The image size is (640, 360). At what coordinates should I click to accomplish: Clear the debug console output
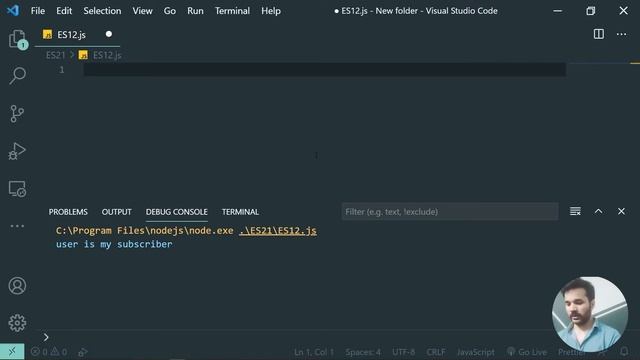(575, 211)
